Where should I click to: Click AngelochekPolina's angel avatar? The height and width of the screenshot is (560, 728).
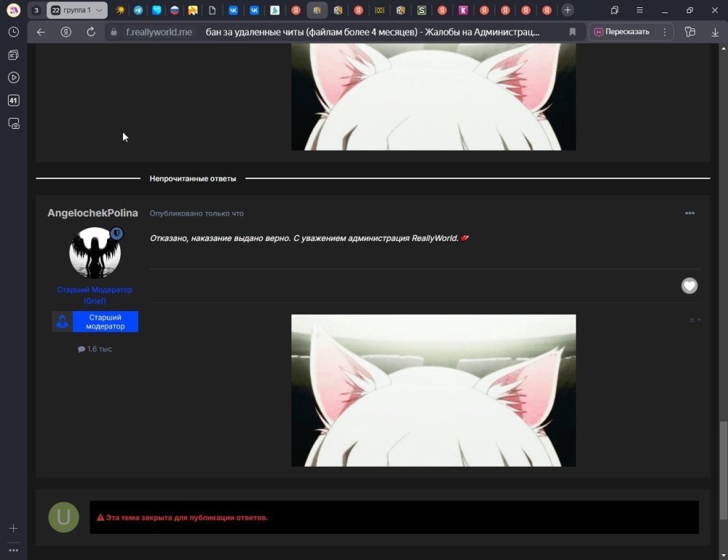(95, 253)
